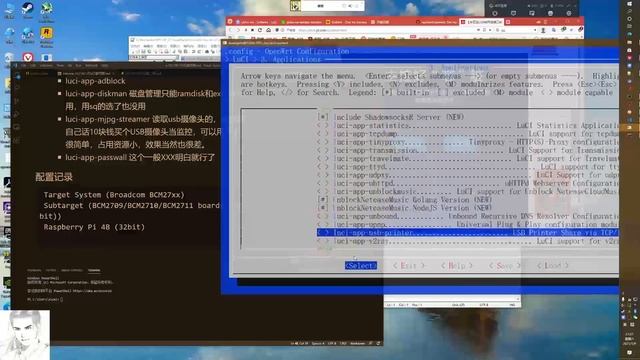This screenshot has width=640, height=360.
Task: Click the <Save> button in menuconfig
Action: (505, 266)
